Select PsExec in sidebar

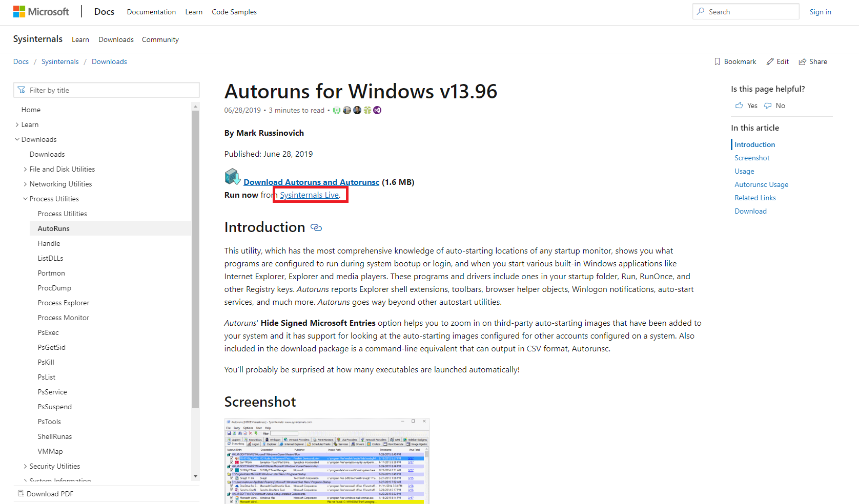(x=48, y=332)
